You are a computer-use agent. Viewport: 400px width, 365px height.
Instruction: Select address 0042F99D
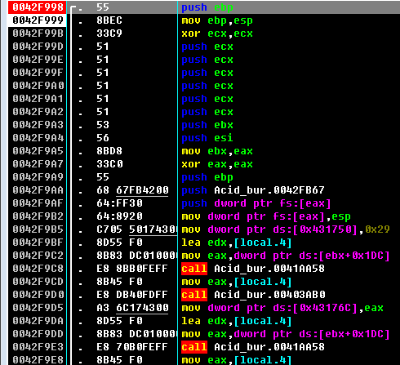38,46
